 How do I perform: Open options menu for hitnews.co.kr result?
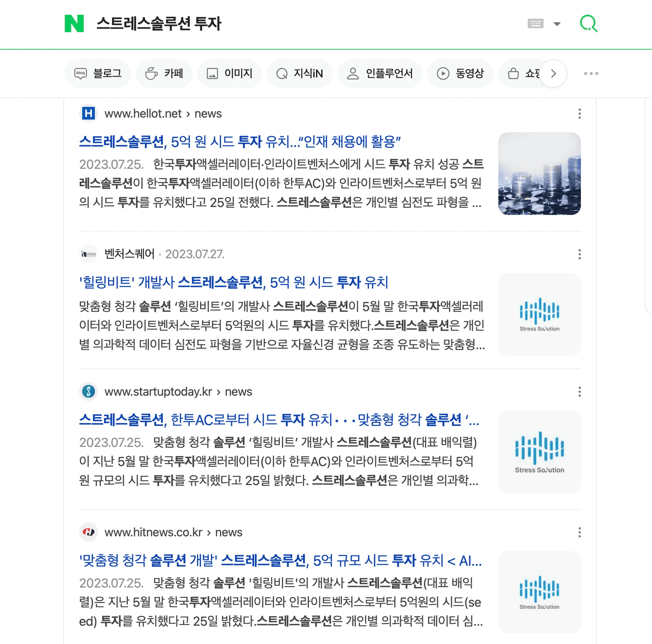point(579,532)
